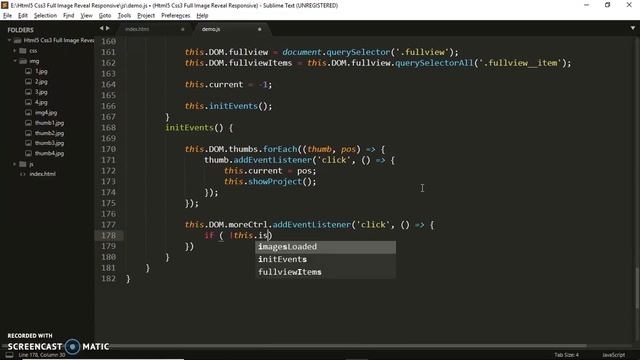
Task: Open 3.jpg file in sidebar
Action: (x=41, y=92)
